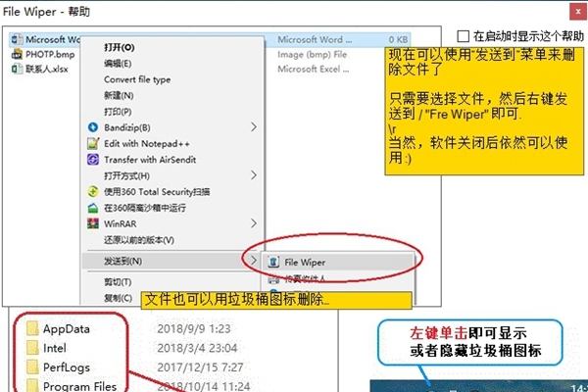Image resolution: width=588 pixels, height=392 pixels.
Task: Expand the 发送到(N) submenu arrow
Action: tap(254, 260)
